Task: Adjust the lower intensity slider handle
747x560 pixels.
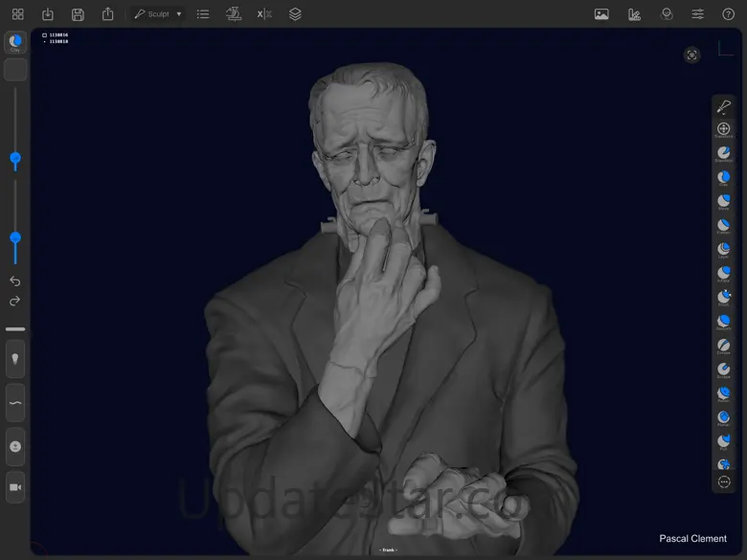Action: [15, 237]
